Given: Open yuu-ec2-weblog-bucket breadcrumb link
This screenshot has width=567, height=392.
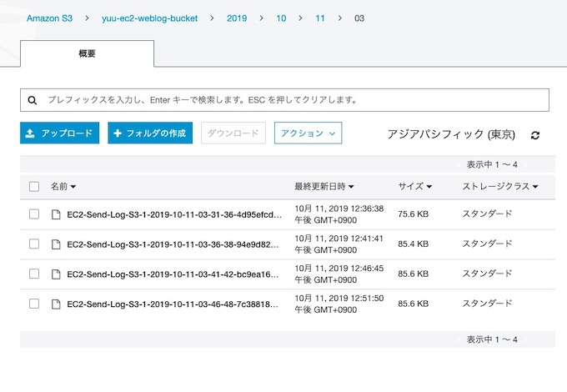Looking at the screenshot, I should [x=150, y=18].
